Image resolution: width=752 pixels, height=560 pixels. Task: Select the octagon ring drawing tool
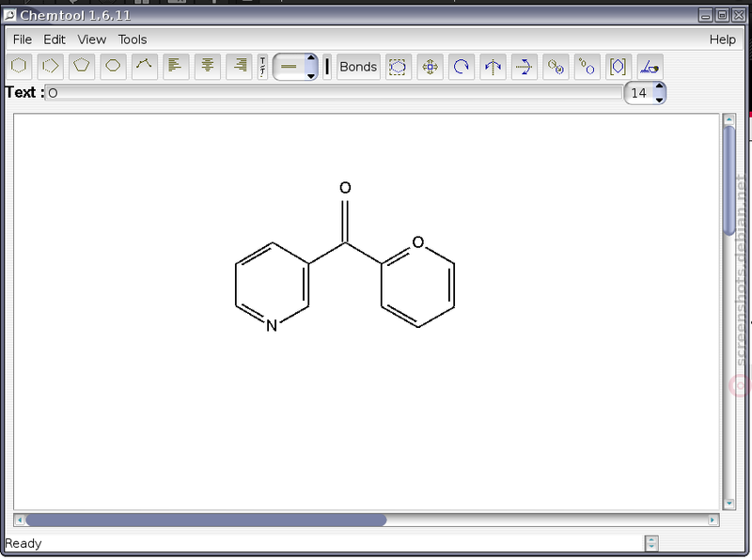[x=113, y=66]
